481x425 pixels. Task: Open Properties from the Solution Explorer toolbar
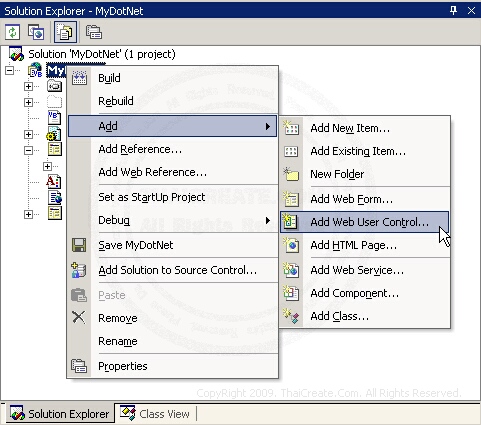point(94,32)
